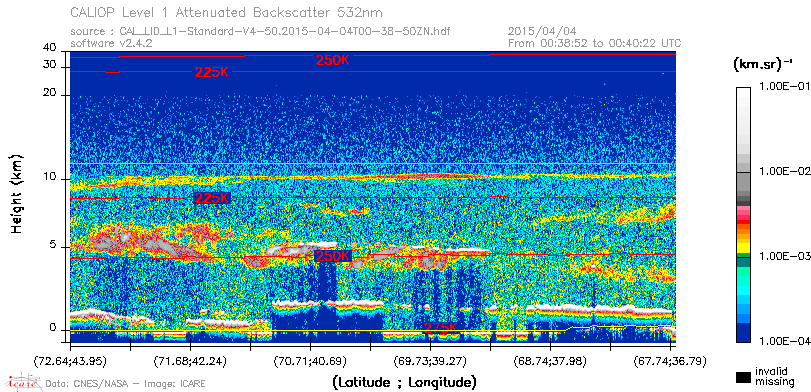Click the blue bottom end of the color bar
This screenshot has width=811, height=392.
click(743, 334)
